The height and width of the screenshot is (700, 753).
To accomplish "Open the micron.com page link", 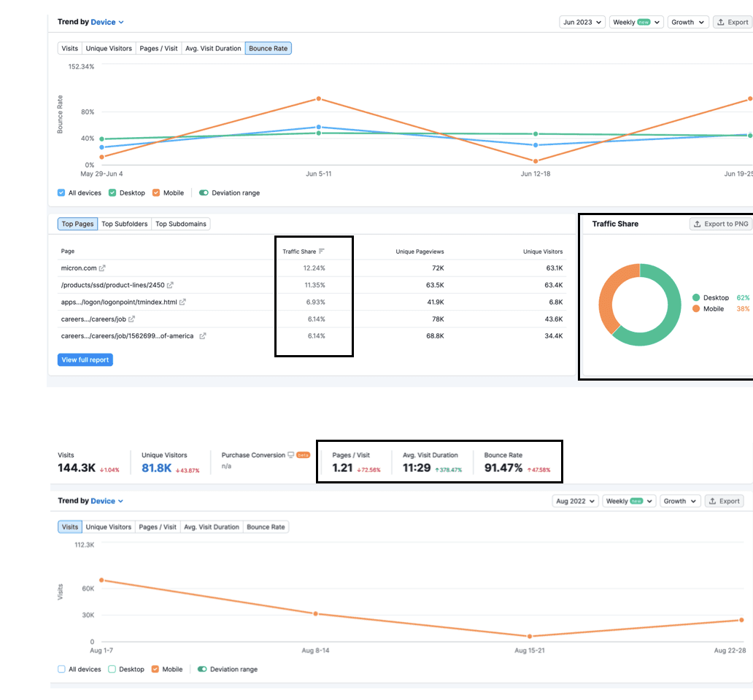I will pyautogui.click(x=79, y=268).
